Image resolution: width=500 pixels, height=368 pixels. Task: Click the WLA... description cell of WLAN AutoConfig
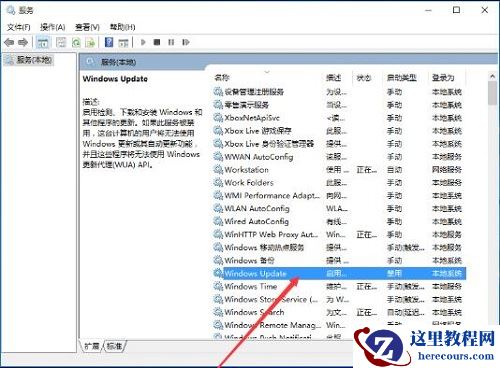click(x=337, y=209)
